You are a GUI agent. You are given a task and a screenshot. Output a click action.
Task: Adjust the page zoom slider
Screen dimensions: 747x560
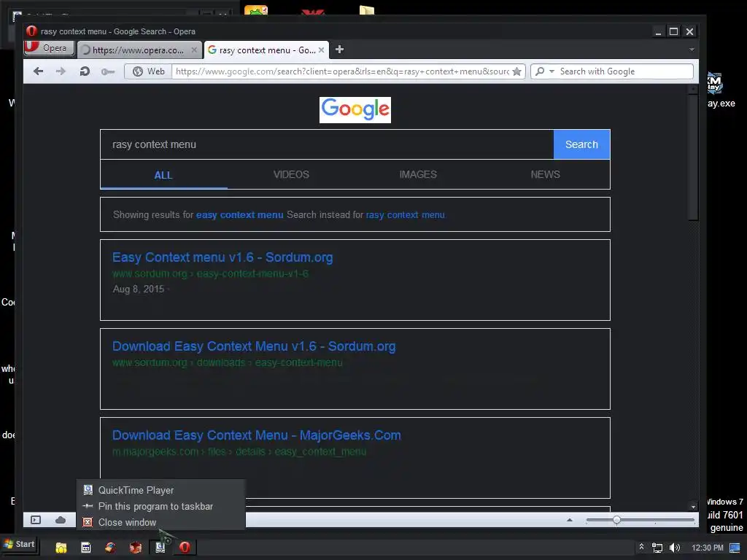point(616,520)
